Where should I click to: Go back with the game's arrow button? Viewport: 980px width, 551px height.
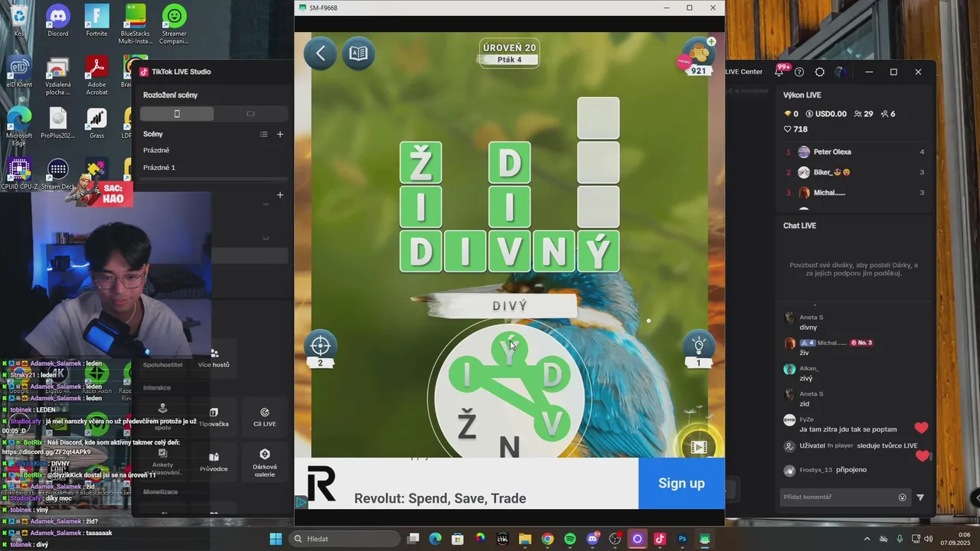pos(320,54)
